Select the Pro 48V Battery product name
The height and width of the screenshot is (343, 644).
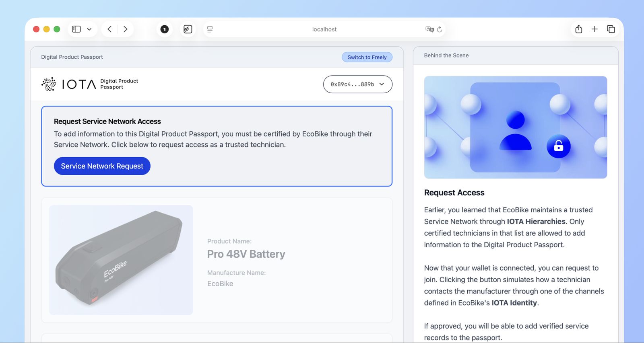click(246, 254)
